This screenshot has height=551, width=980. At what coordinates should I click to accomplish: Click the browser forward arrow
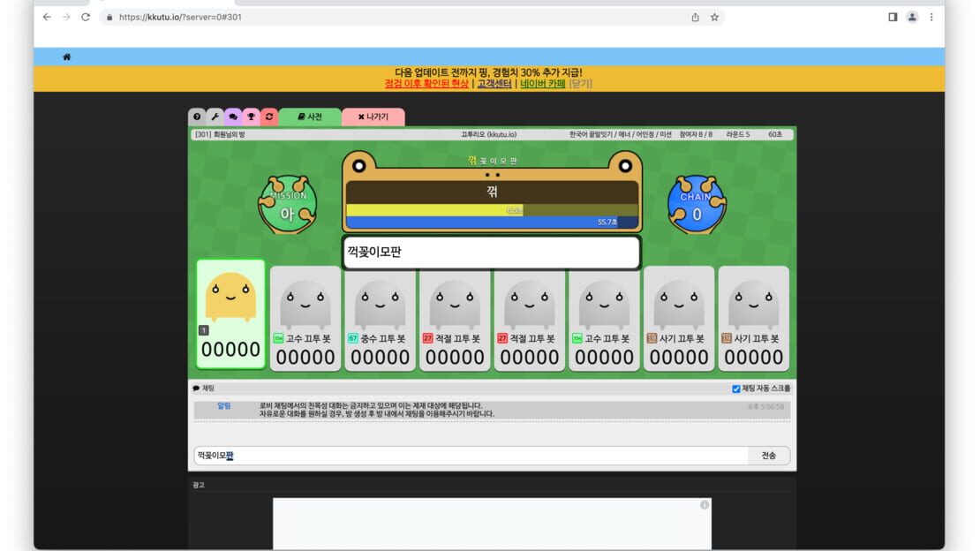click(66, 18)
